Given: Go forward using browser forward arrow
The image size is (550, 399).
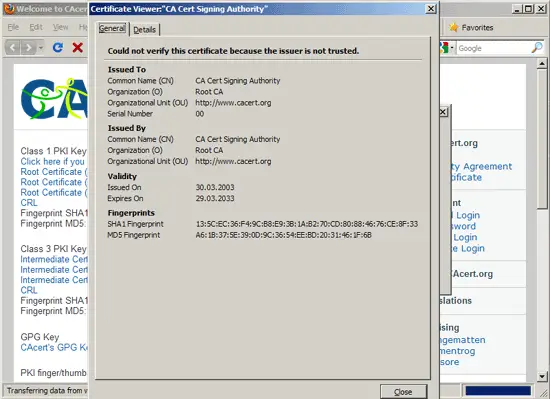Looking at the screenshot, I should pos(28,47).
